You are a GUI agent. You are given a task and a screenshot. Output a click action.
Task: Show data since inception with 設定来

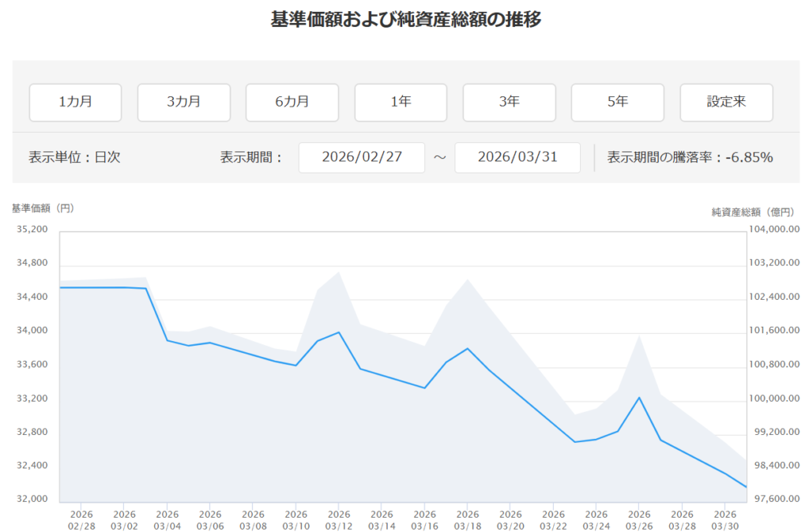[726, 102]
